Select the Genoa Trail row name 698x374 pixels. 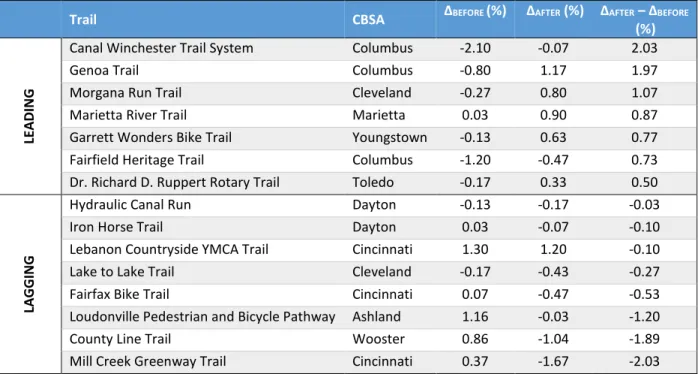pos(104,70)
